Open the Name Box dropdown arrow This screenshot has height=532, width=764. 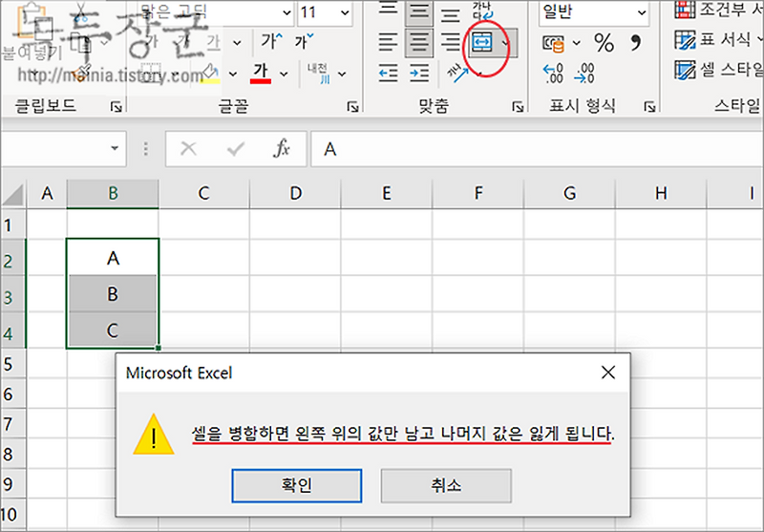115,148
